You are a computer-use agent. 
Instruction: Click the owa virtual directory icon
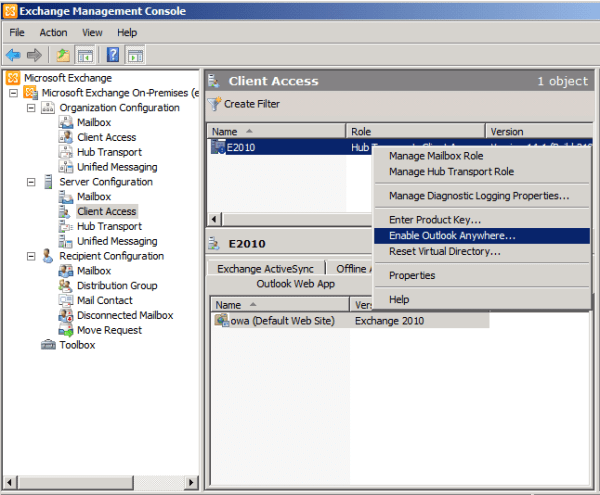point(222,320)
